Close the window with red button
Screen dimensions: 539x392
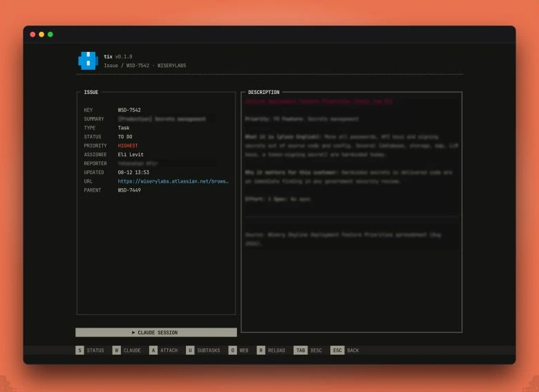tap(32, 35)
